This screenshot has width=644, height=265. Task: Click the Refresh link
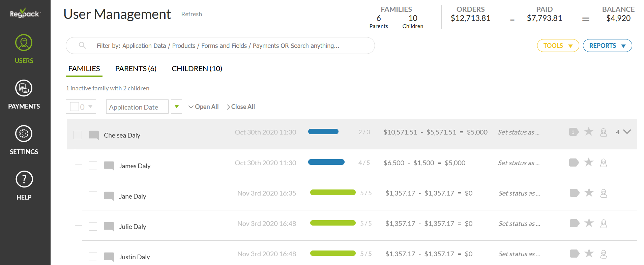[192, 14]
